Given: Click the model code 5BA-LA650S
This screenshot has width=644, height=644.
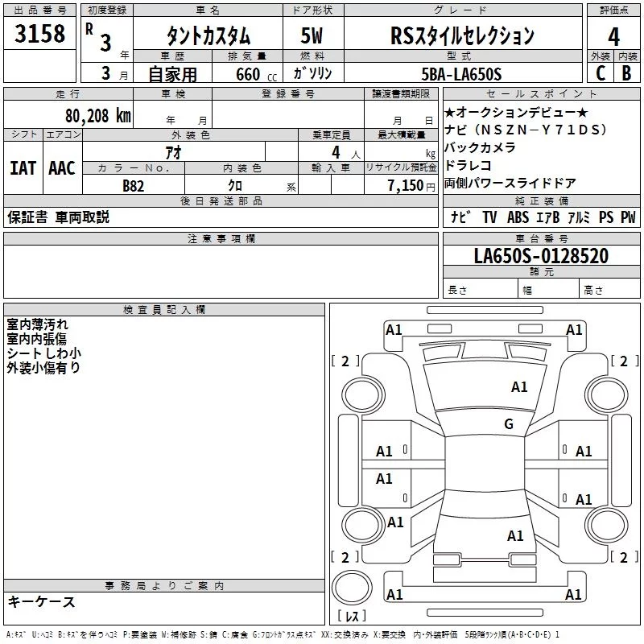Looking at the screenshot, I should point(461,74).
